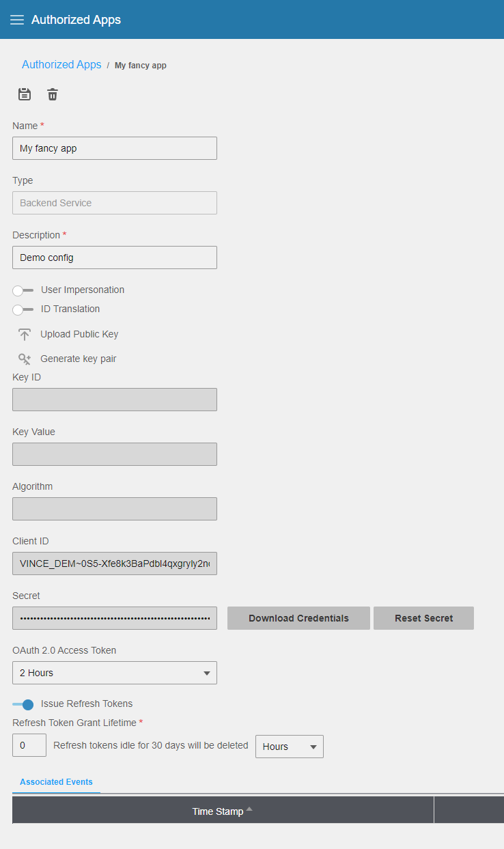Click the Reset Secret button
Image resolution: width=504 pixels, height=849 pixels.
(423, 618)
